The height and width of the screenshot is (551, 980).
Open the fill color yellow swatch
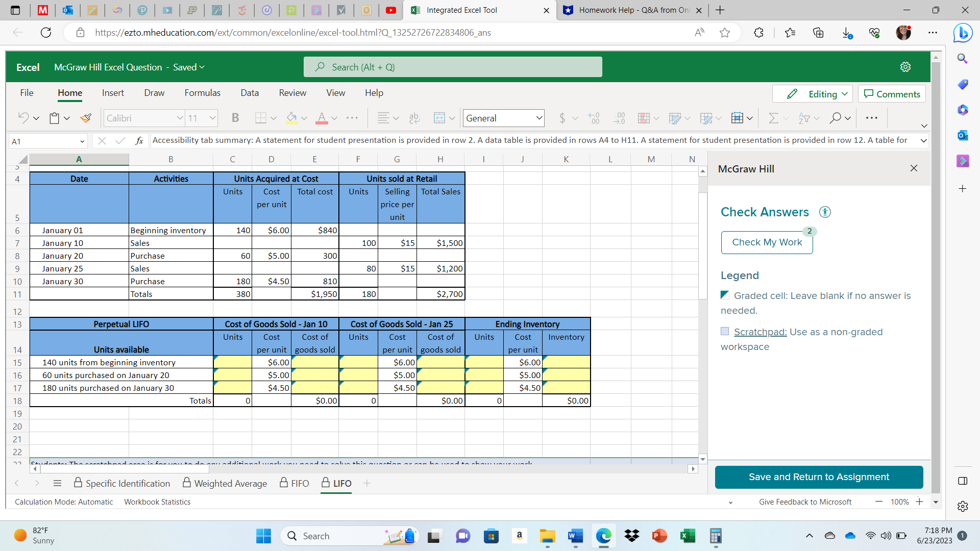(291, 118)
